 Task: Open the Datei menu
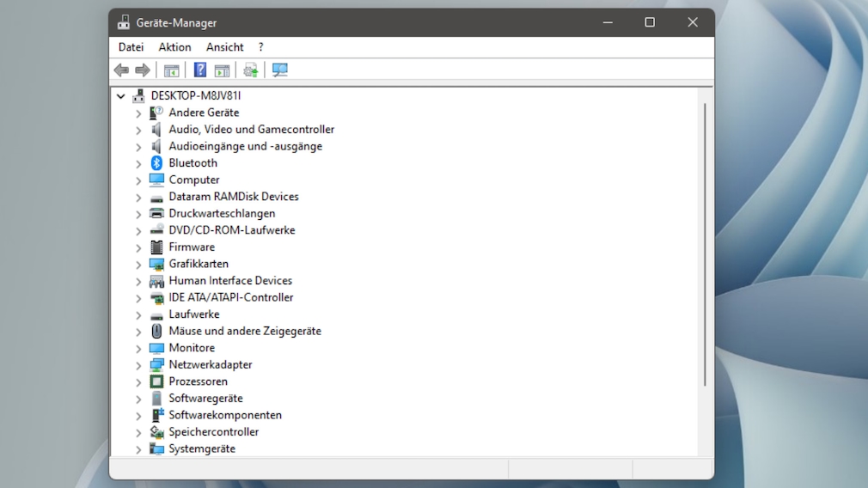[x=131, y=47]
